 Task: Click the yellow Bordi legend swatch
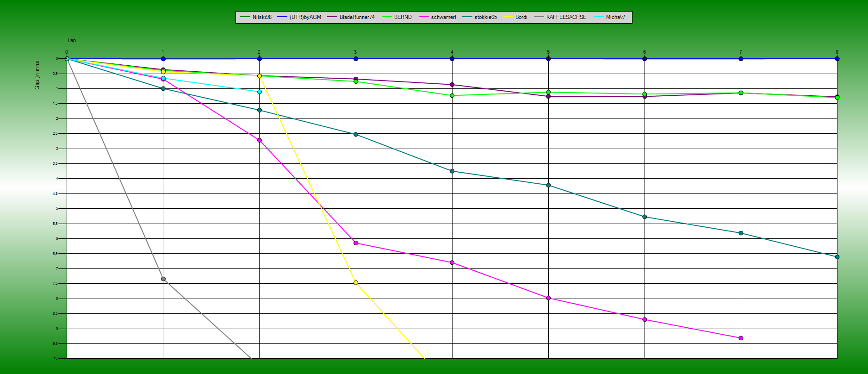click(508, 17)
